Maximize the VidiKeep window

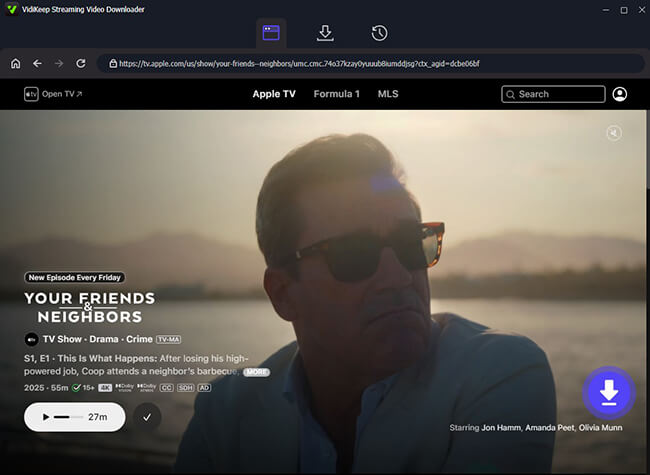point(624,10)
